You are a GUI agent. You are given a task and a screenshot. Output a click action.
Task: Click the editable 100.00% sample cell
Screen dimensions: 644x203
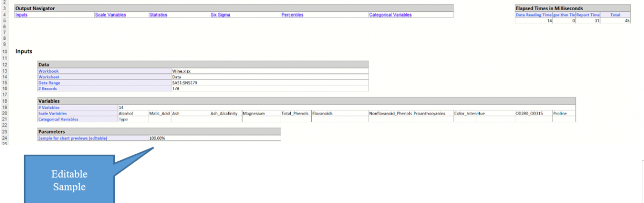[x=215, y=138]
